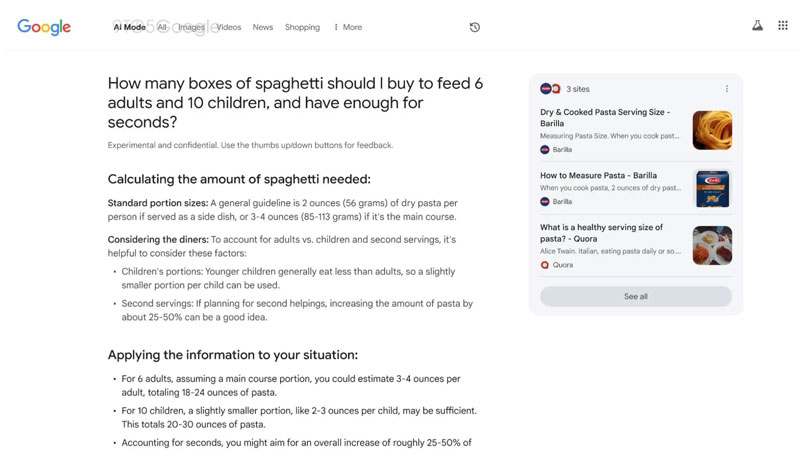Open Dry & Cooked Pasta Serving Size link
Screen dimensions: 800x450
click(605, 118)
